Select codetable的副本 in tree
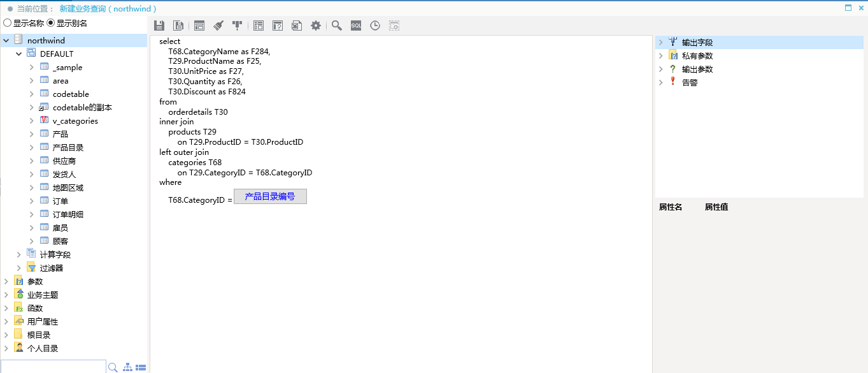 [82, 107]
